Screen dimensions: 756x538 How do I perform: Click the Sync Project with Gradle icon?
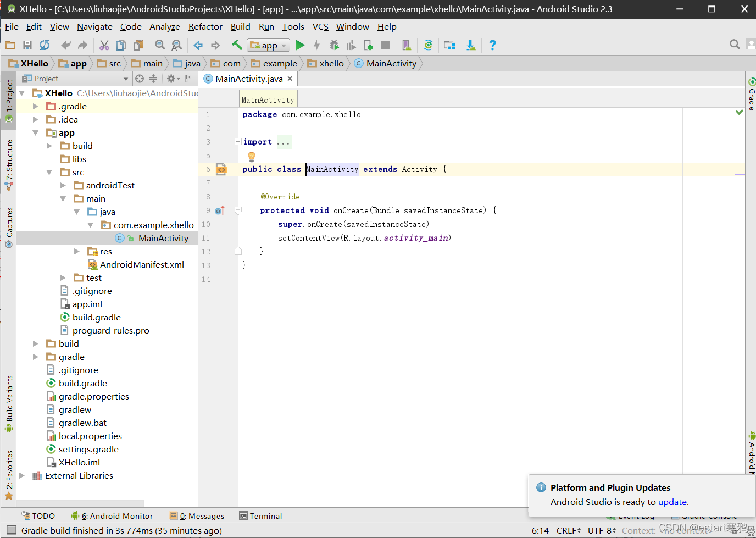point(428,46)
